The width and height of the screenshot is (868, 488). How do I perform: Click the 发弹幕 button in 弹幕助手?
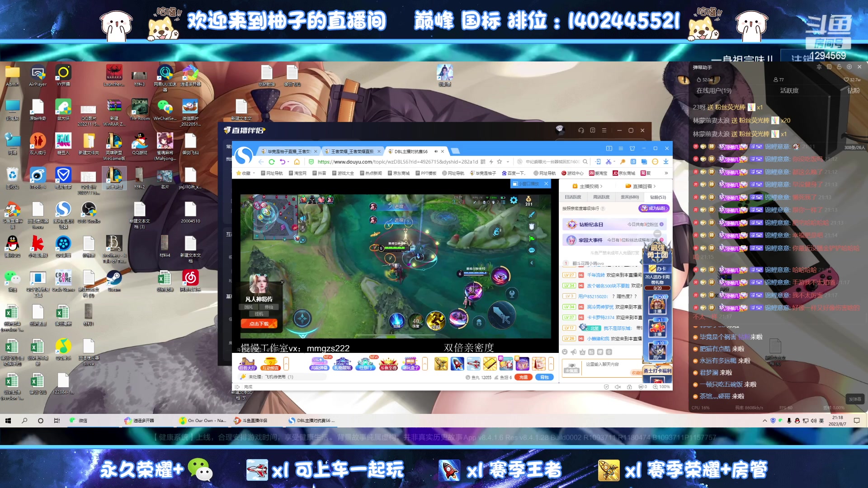pyautogui.click(x=855, y=399)
